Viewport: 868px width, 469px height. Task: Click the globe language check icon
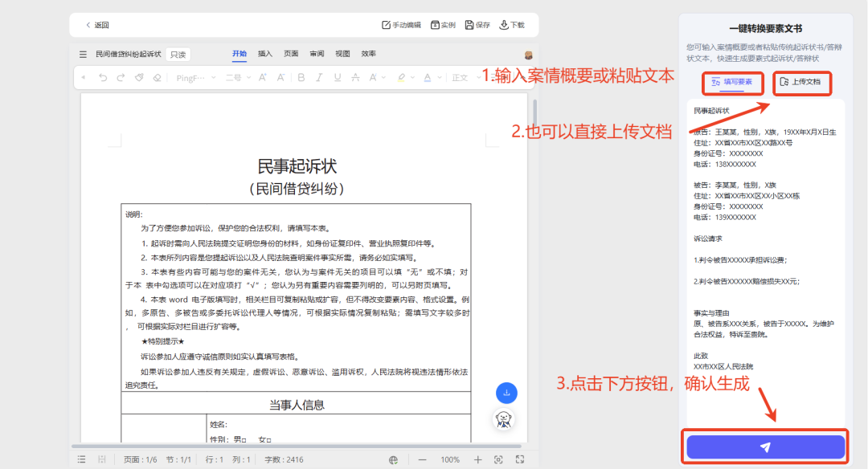pos(394,459)
